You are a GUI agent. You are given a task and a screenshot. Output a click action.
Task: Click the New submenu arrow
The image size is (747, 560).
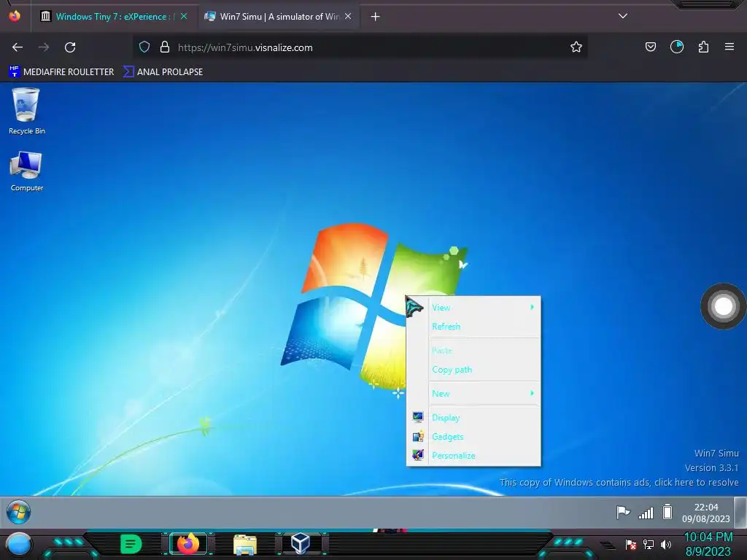(x=532, y=393)
